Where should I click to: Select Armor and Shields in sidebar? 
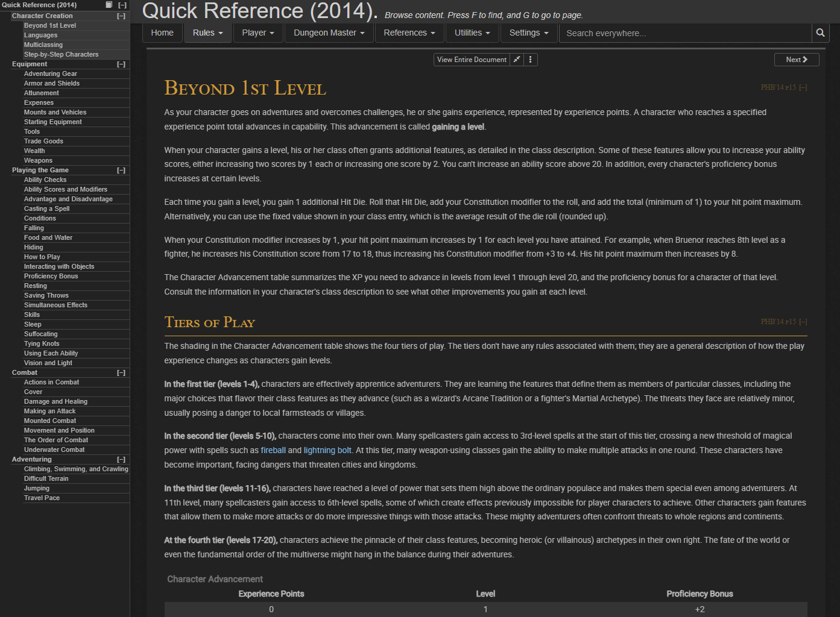77,84
